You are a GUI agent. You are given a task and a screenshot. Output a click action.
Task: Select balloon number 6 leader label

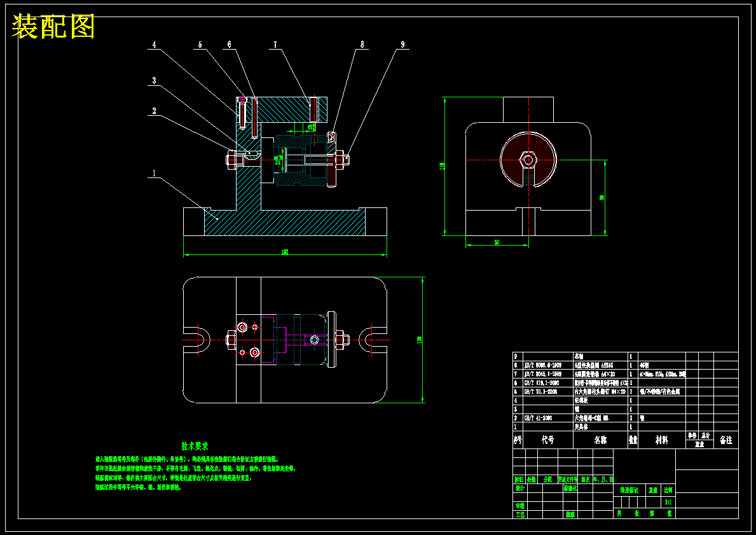pyautogui.click(x=229, y=45)
